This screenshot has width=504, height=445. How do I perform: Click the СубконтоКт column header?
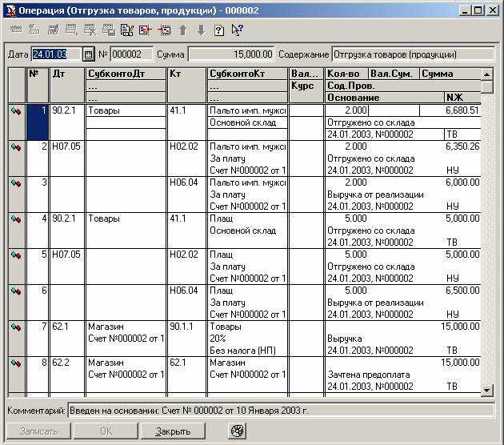coord(247,74)
